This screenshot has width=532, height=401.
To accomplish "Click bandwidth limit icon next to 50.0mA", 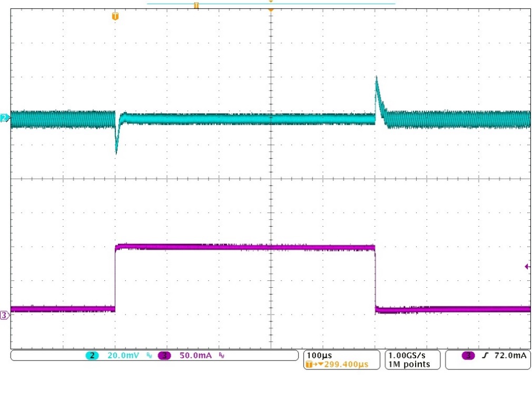I will click(x=222, y=356).
